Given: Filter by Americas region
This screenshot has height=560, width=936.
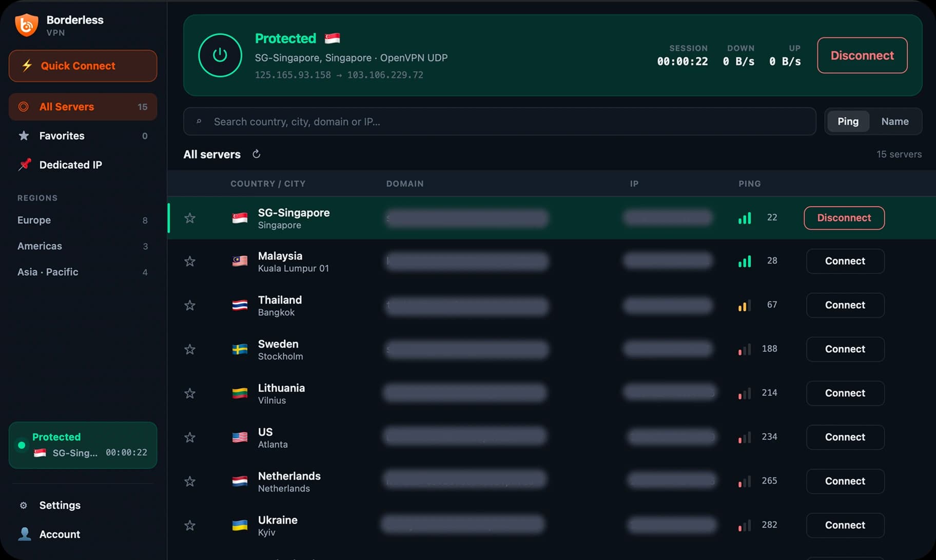Looking at the screenshot, I should tap(83, 246).
